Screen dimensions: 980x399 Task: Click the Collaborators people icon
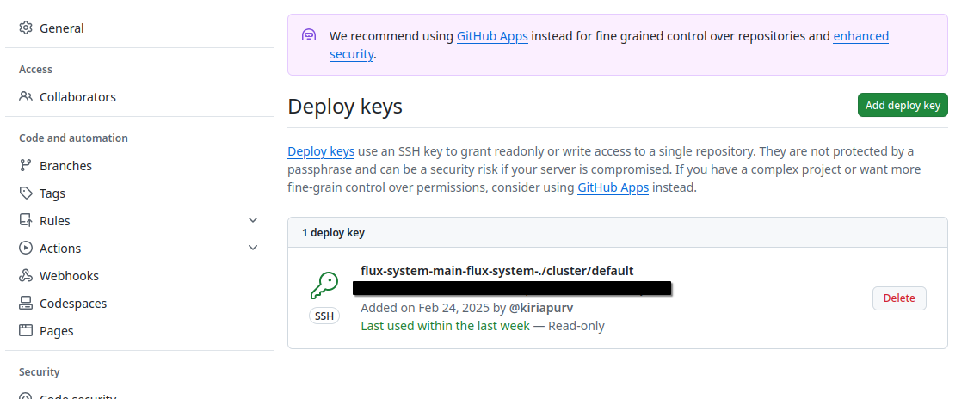(x=26, y=97)
